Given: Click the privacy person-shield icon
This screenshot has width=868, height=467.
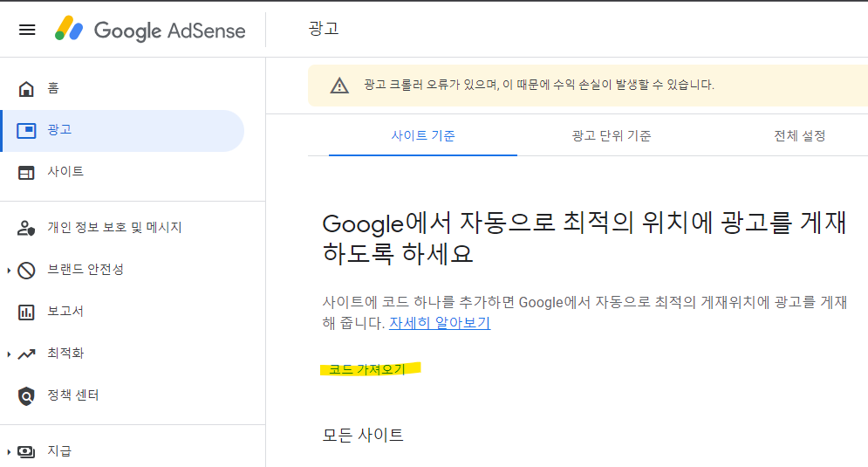Looking at the screenshot, I should (26, 228).
